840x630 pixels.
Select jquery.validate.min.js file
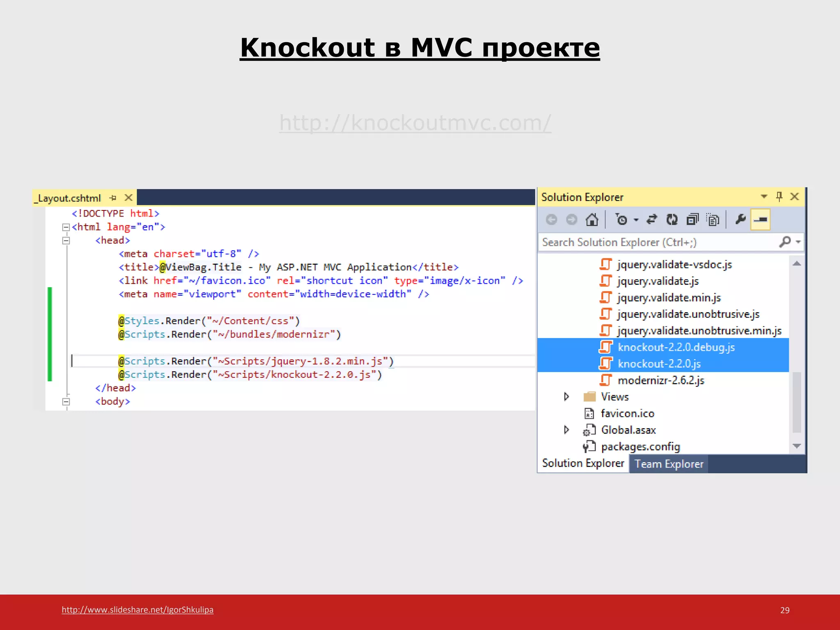669,298
